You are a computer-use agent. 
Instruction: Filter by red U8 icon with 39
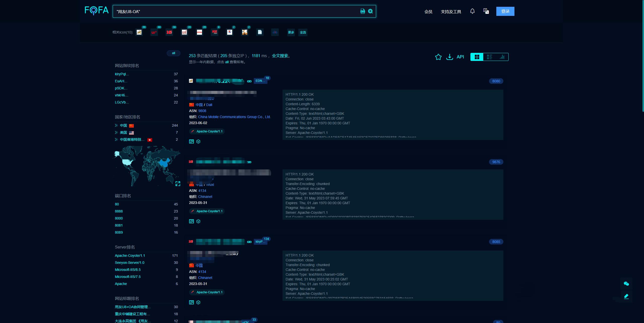169,32
